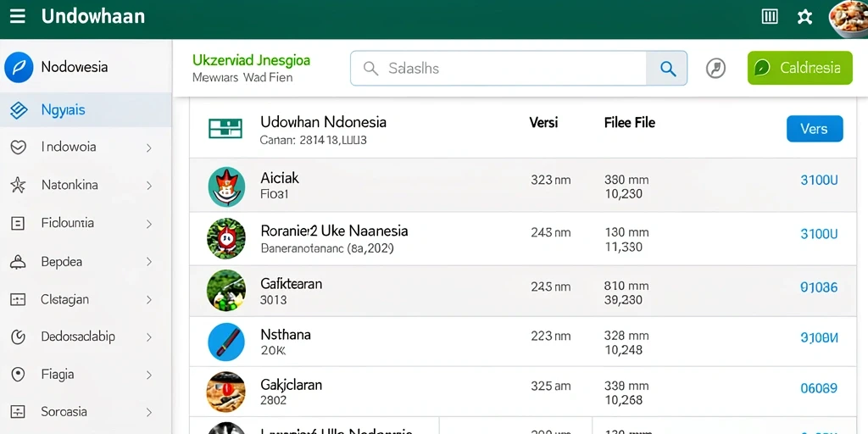The width and height of the screenshot is (868, 434).
Task: Click the green table icon by Udowhan Ndonesia
Action: [225, 129]
